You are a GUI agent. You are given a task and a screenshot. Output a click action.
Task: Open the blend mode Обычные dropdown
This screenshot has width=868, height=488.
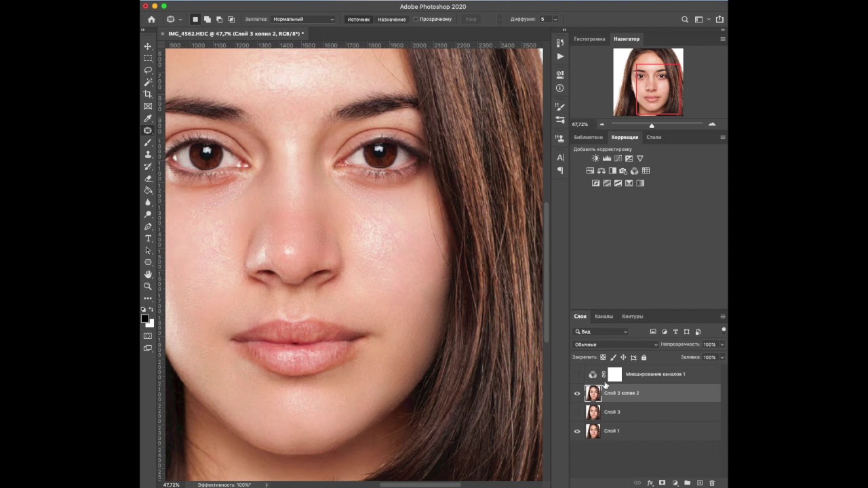point(615,344)
